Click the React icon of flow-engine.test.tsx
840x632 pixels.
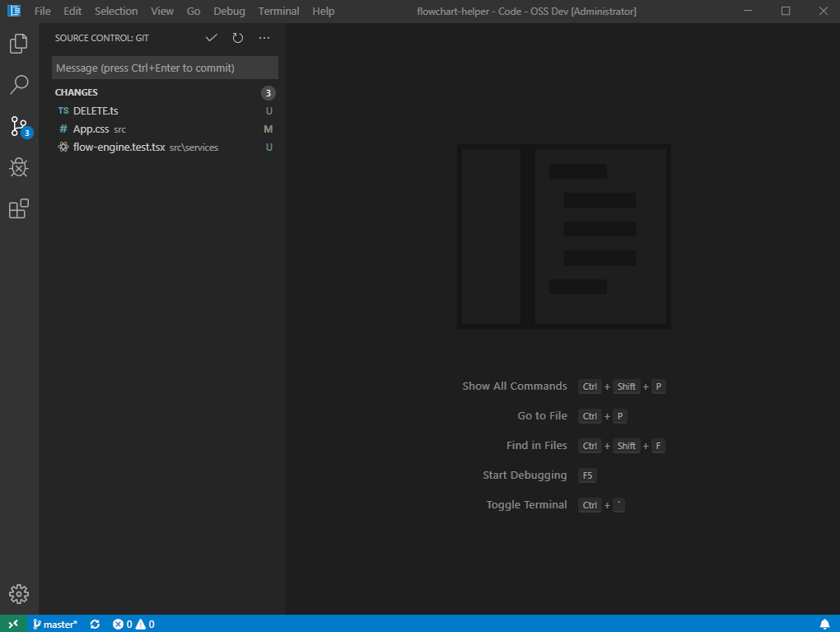[x=63, y=147]
